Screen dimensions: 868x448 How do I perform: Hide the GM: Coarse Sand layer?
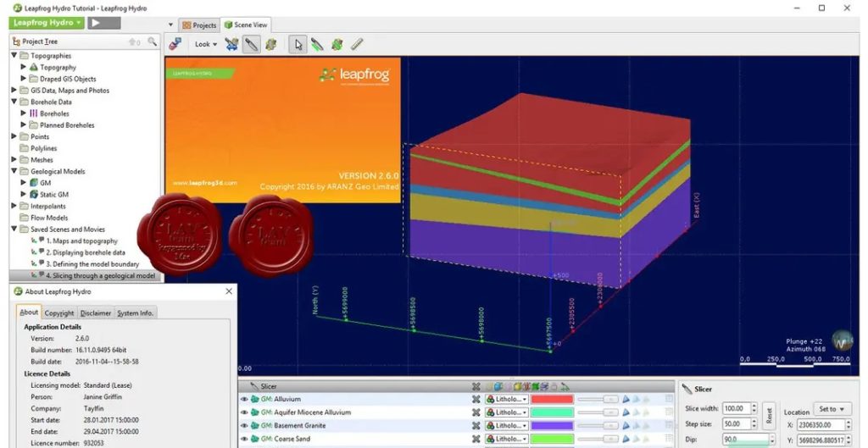point(244,440)
